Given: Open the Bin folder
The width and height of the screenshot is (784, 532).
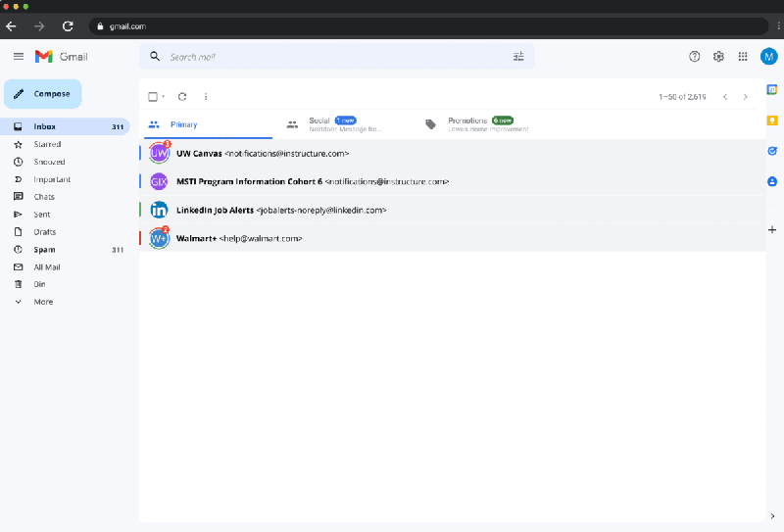Looking at the screenshot, I should click(x=65, y=284).
